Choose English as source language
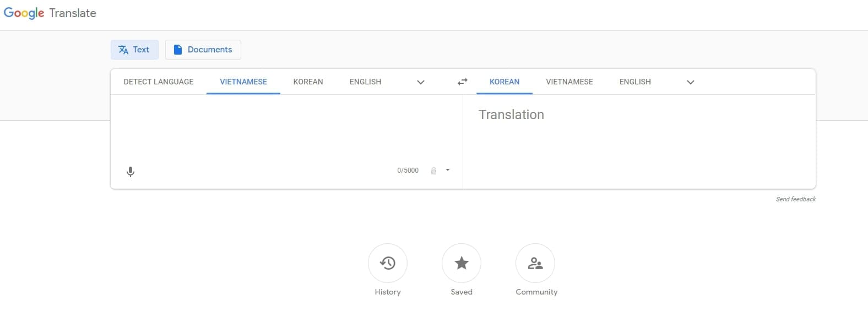Image resolution: width=868 pixels, height=310 pixels. point(365,82)
